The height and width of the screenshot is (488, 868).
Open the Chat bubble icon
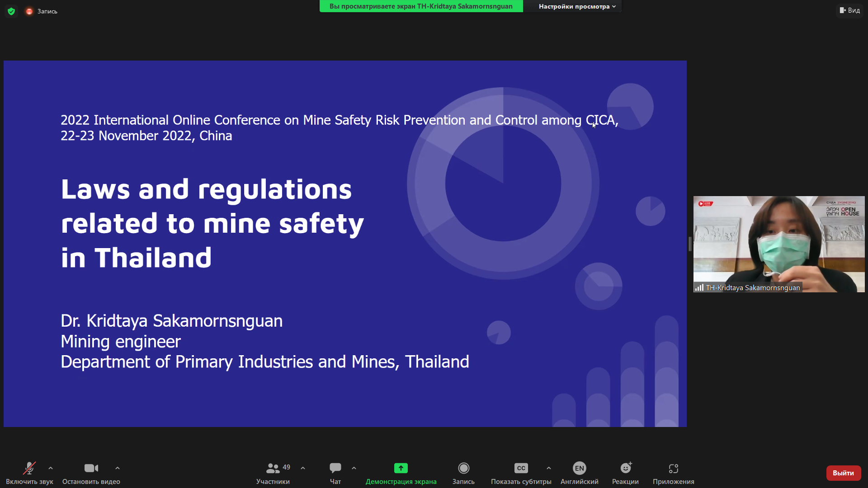click(x=335, y=468)
